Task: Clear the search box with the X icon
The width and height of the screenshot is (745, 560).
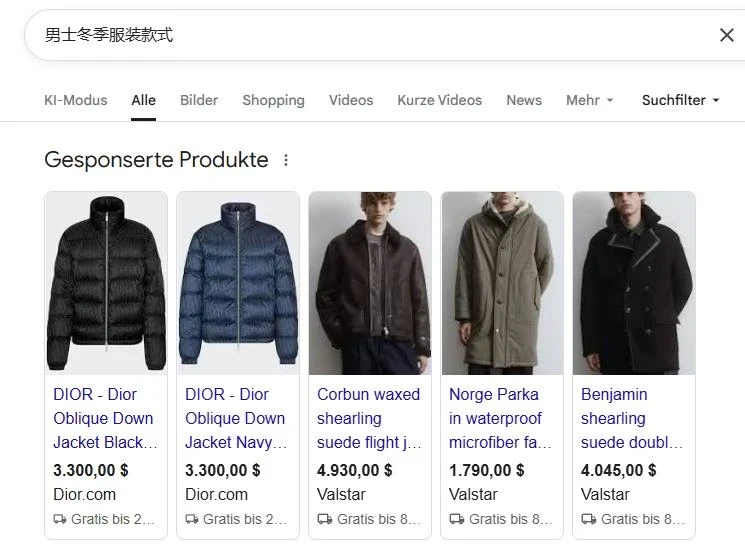Action: [726, 35]
